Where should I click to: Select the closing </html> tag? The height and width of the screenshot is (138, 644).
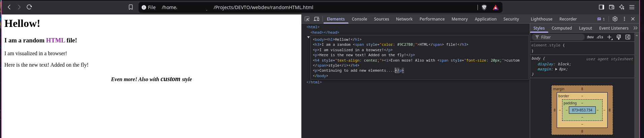coord(314,82)
